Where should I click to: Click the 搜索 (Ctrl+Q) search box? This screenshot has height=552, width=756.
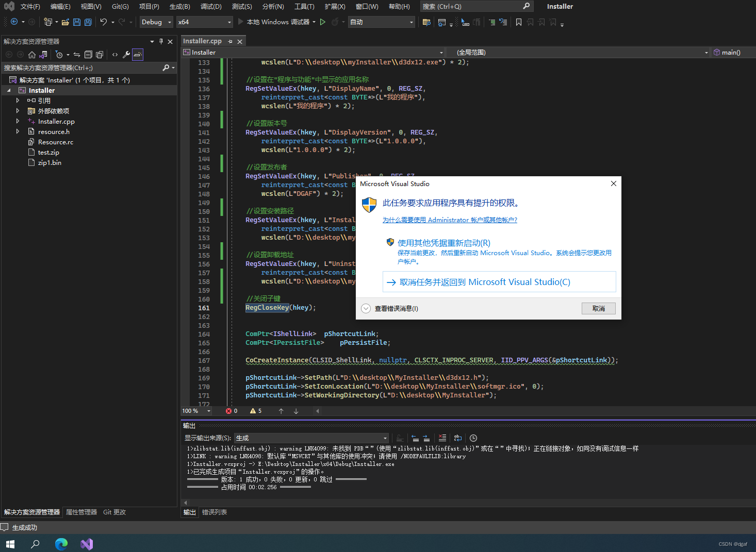tap(476, 6)
